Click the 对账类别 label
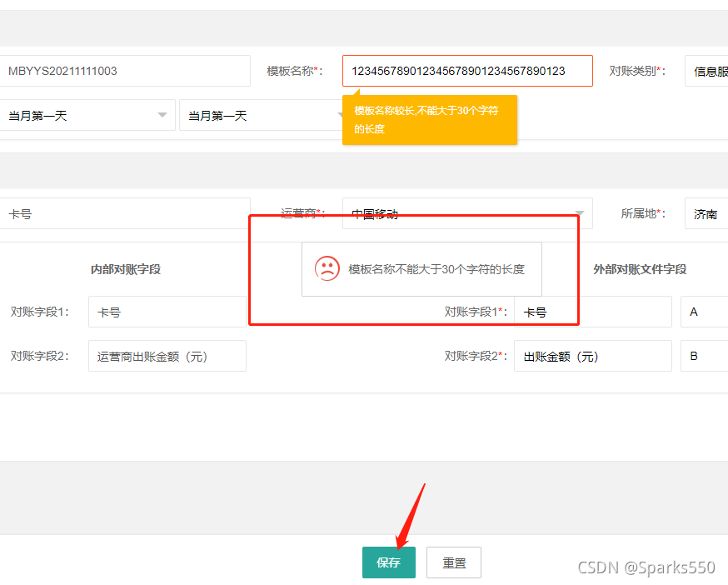728x585 pixels. [637, 71]
